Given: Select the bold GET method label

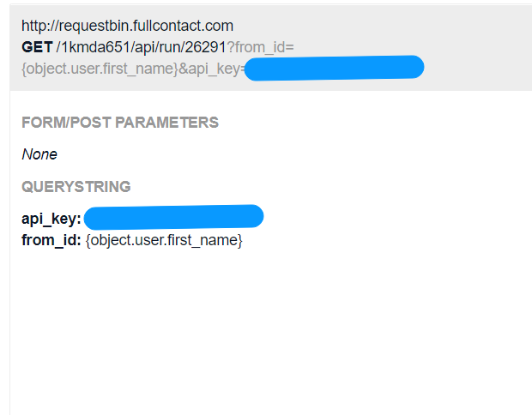Looking at the screenshot, I should (37, 47).
